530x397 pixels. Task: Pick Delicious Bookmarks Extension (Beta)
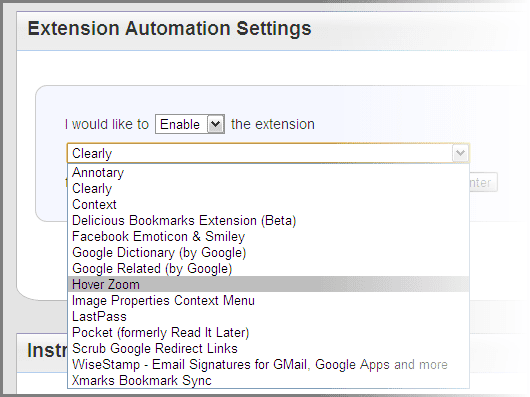click(x=268, y=221)
